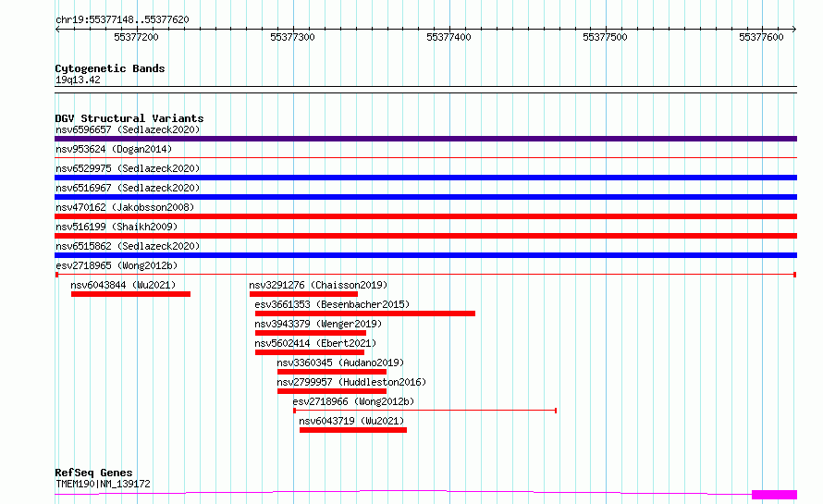Image resolution: width=823 pixels, height=504 pixels.
Task: Click the 55377500 ruler position label
Action: coord(605,37)
